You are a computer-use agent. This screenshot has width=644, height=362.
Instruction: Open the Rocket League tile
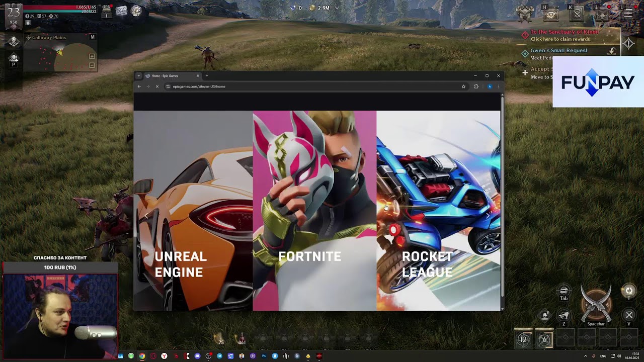click(438, 211)
